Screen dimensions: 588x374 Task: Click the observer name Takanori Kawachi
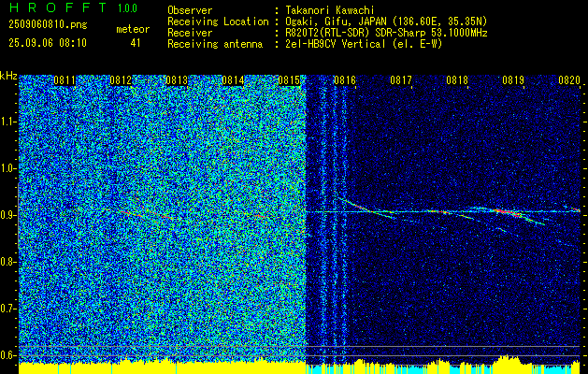330,10
